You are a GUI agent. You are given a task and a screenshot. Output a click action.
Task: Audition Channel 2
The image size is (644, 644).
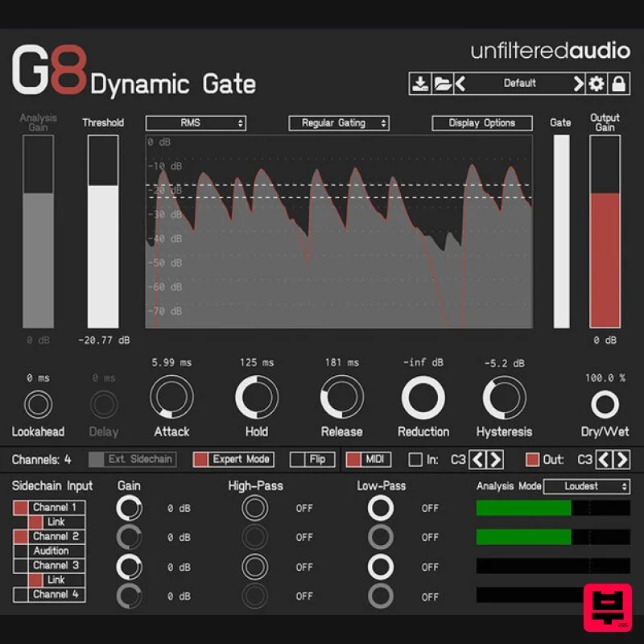click(49, 551)
